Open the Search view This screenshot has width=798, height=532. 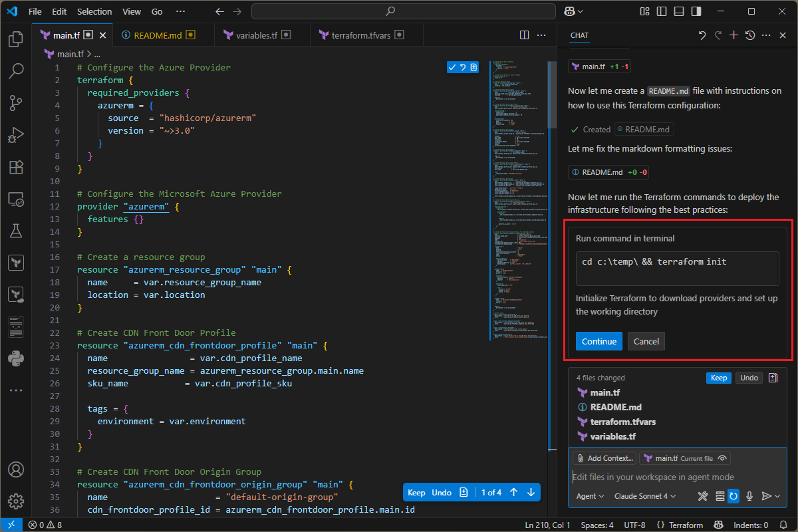click(16, 71)
